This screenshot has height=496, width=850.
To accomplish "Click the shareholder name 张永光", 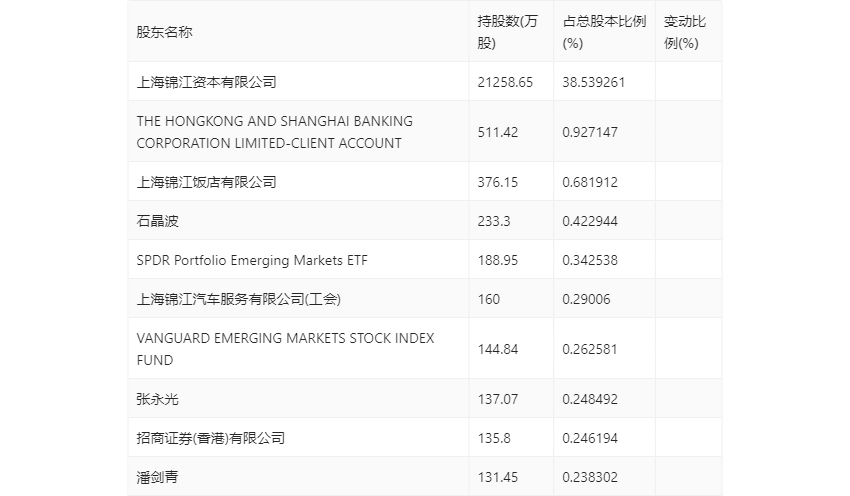I will tap(157, 399).
